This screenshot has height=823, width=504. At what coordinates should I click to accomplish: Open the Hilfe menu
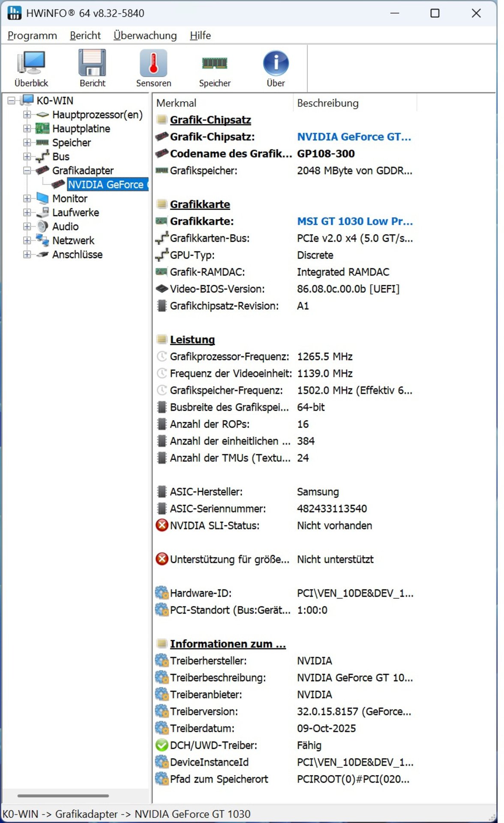(200, 36)
